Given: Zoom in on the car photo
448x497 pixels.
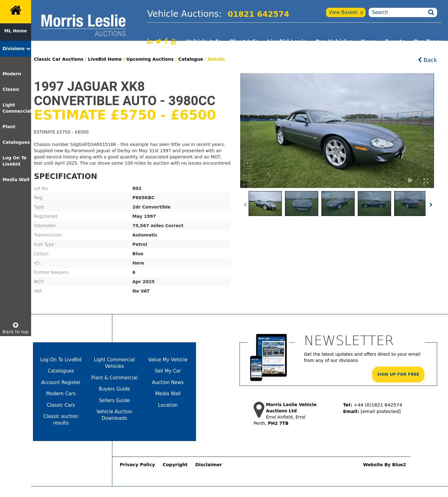Looking at the screenshot, I should pyautogui.click(x=247, y=163).
